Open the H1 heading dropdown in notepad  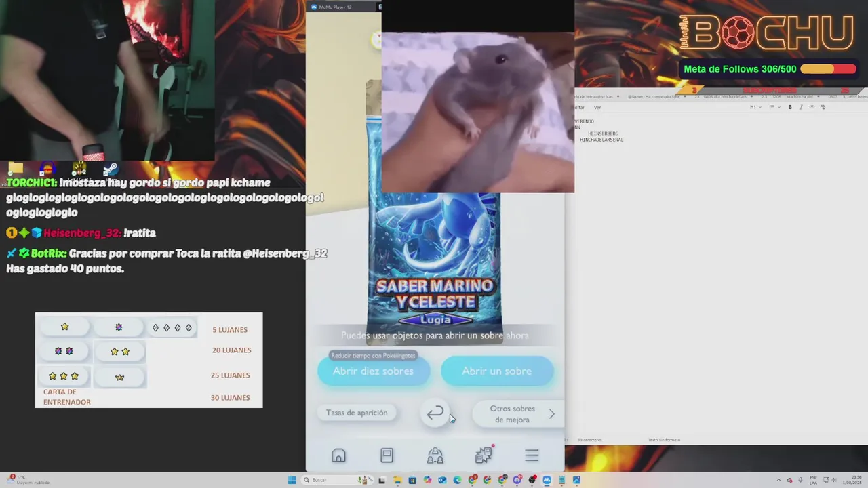[755, 107]
